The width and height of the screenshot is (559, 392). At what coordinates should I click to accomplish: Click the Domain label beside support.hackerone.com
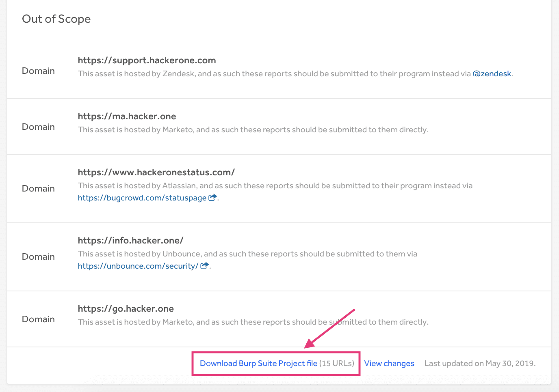coord(38,71)
